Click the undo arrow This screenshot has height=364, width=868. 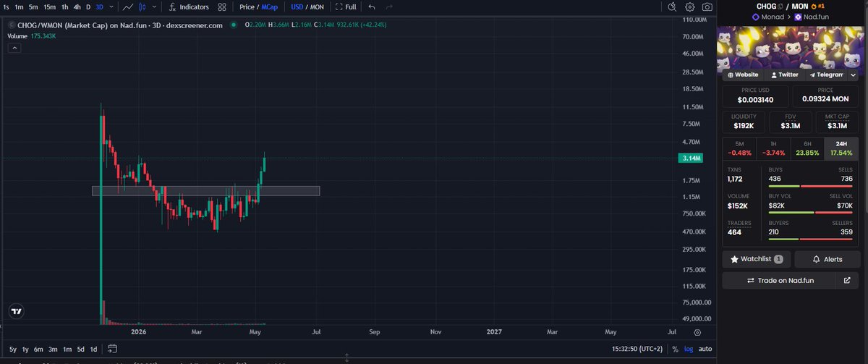tap(372, 7)
